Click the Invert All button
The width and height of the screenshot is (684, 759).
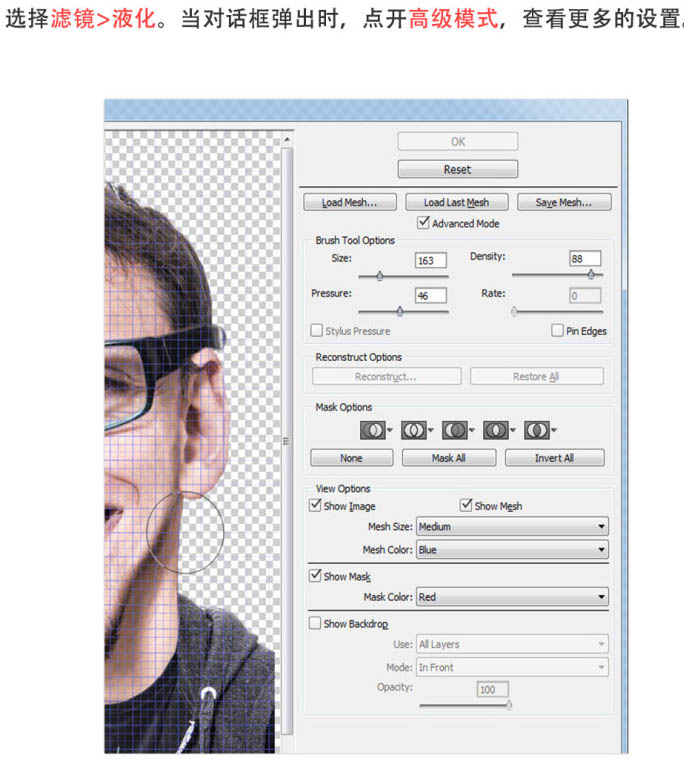[554, 458]
